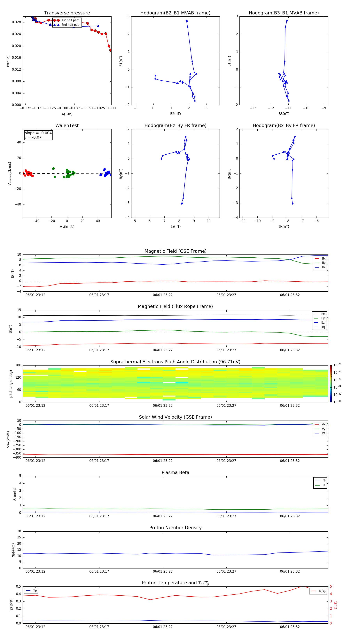Click the 'Proton Number Density' title
Screen dimensions: 351x644
pos(175,528)
